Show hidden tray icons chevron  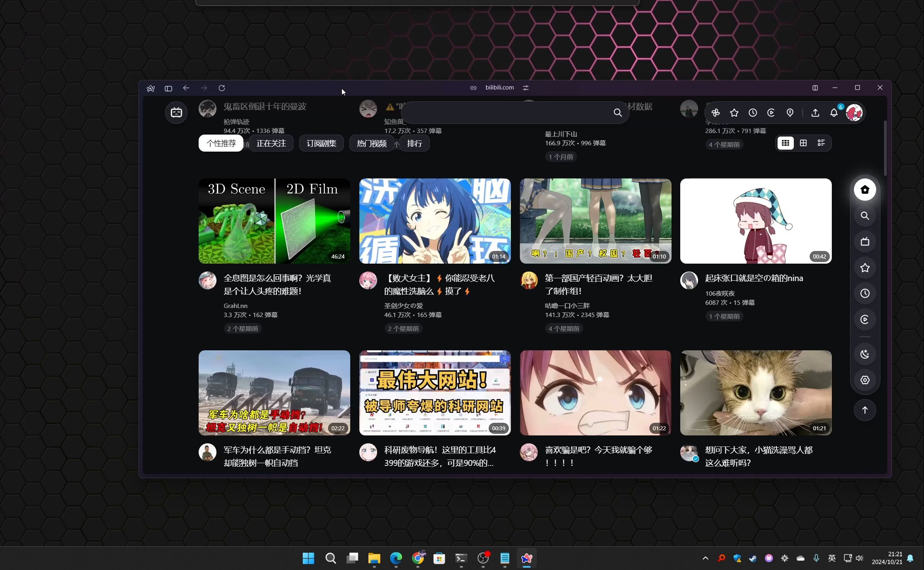(705, 559)
